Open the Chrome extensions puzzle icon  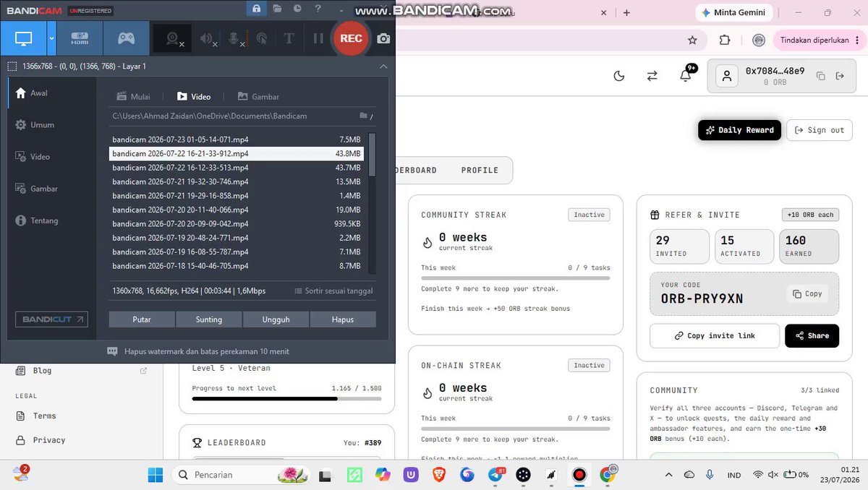725,40
